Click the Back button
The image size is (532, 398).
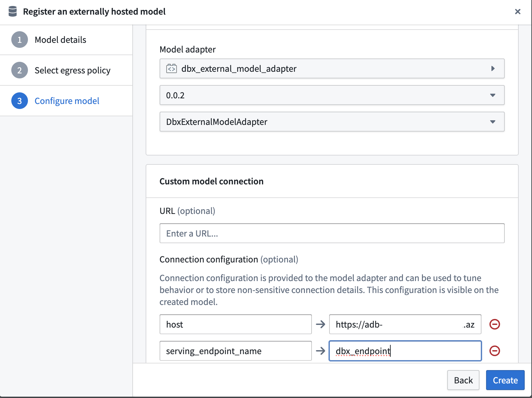tap(463, 380)
